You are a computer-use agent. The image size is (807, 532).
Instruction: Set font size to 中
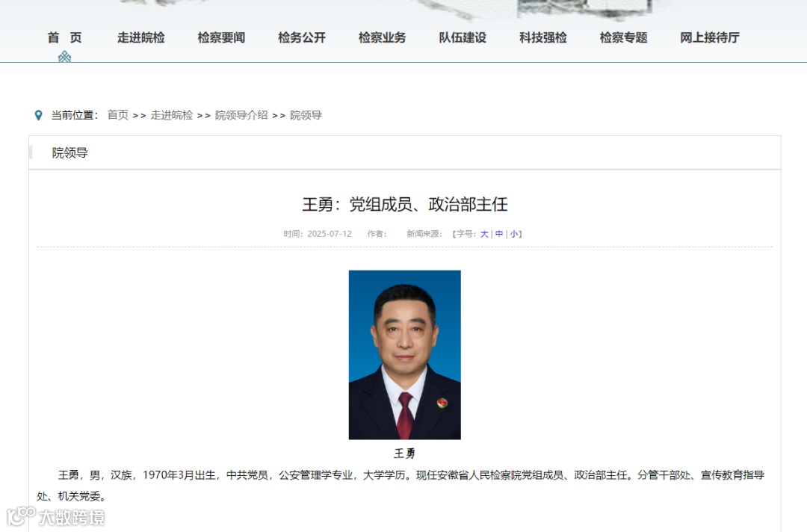(x=498, y=234)
